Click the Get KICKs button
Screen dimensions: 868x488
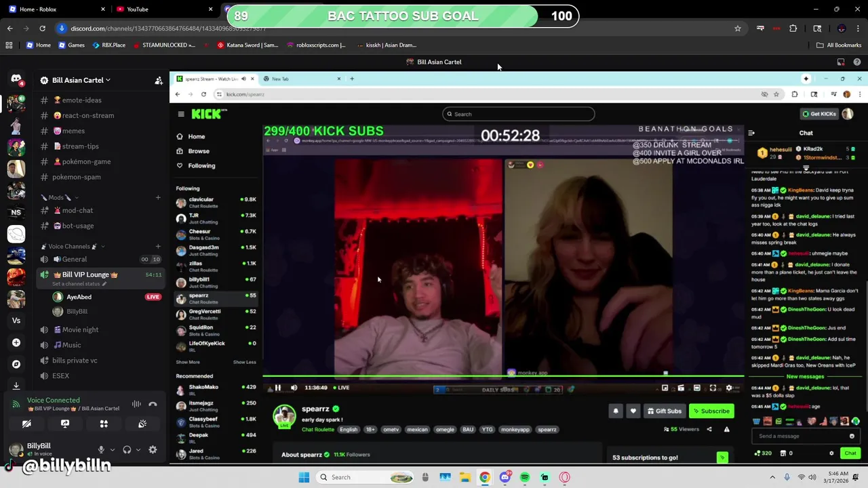point(819,114)
